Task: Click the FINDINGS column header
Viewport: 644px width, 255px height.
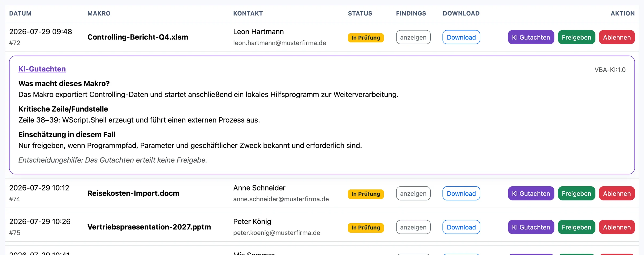Action: [x=411, y=13]
